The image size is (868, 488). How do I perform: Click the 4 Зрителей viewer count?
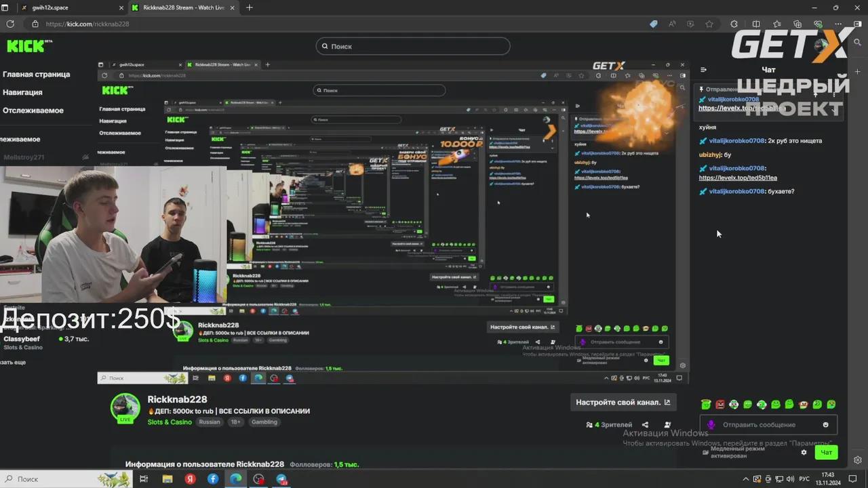coord(609,425)
